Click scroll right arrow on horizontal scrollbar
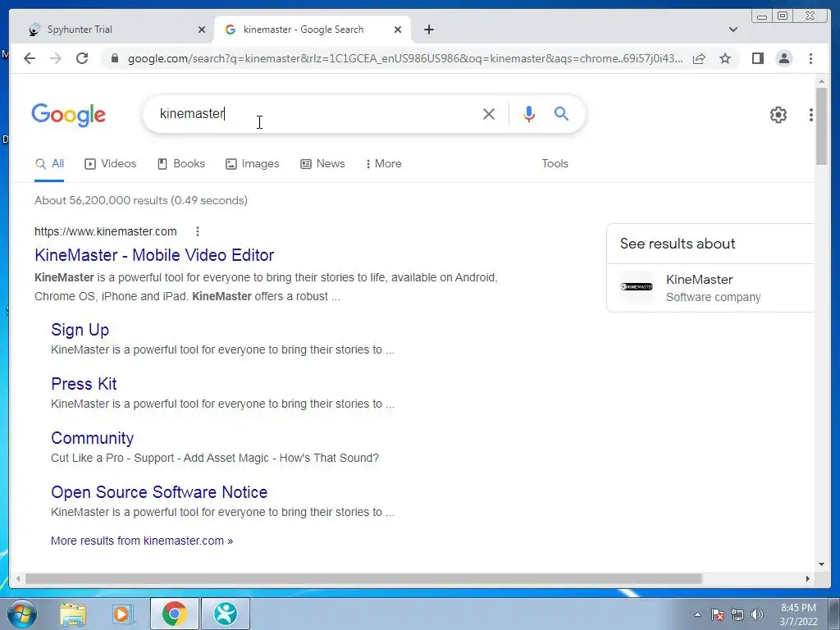This screenshot has height=630, width=840. pyautogui.click(x=808, y=579)
